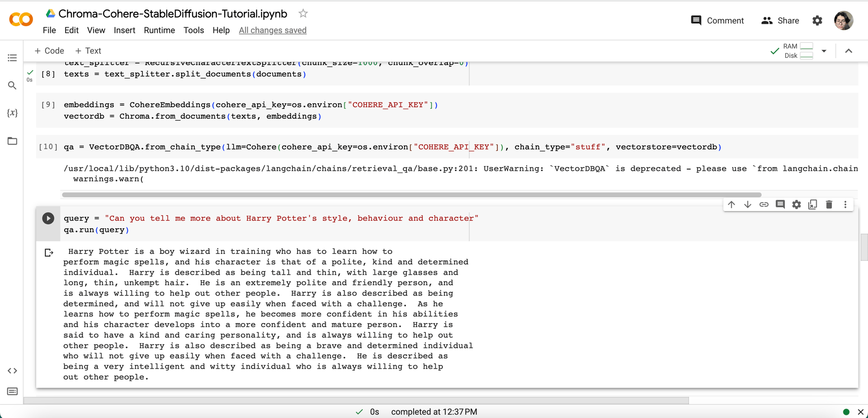Screen dimensions: 868x418
Task: Open the code snippets panel
Action: pyautogui.click(x=12, y=371)
